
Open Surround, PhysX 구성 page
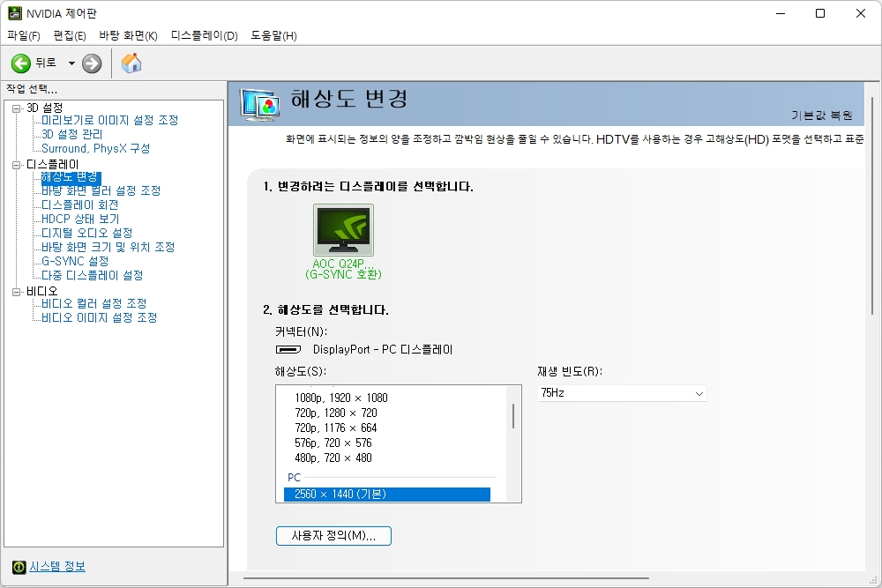click(x=95, y=148)
